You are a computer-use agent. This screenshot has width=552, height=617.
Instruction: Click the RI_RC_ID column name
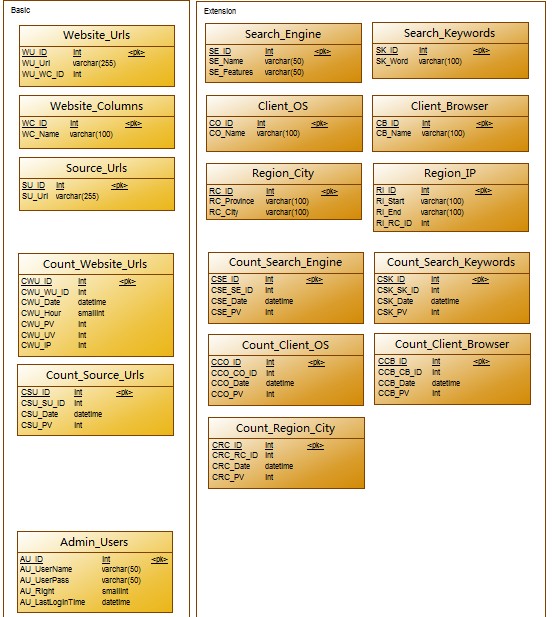pyautogui.click(x=394, y=223)
